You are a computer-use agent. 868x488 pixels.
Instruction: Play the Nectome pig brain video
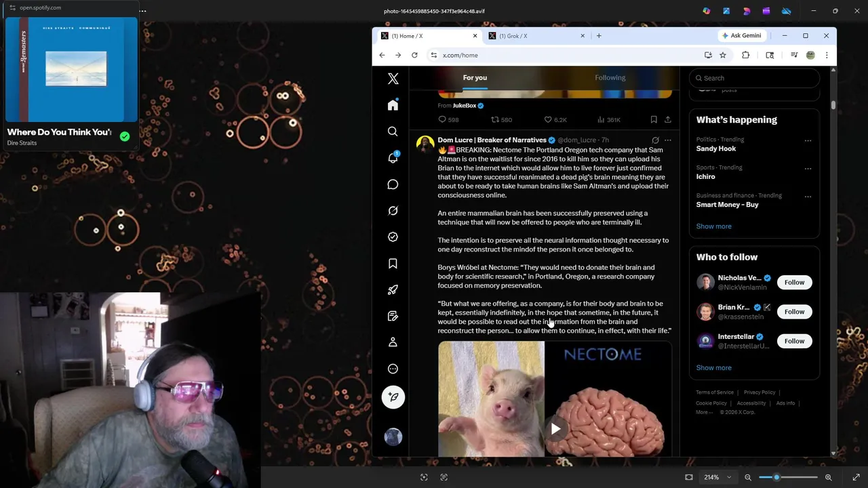[555, 429]
